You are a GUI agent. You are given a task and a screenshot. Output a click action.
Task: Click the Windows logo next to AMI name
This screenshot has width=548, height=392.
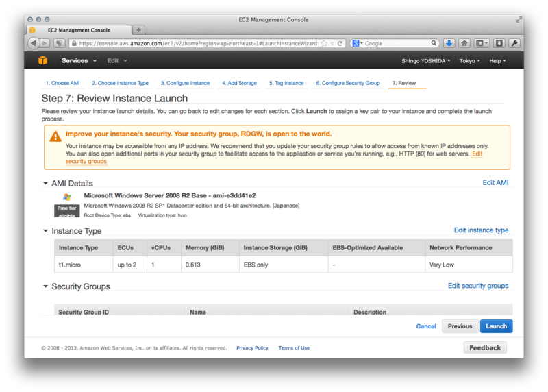[x=66, y=197]
